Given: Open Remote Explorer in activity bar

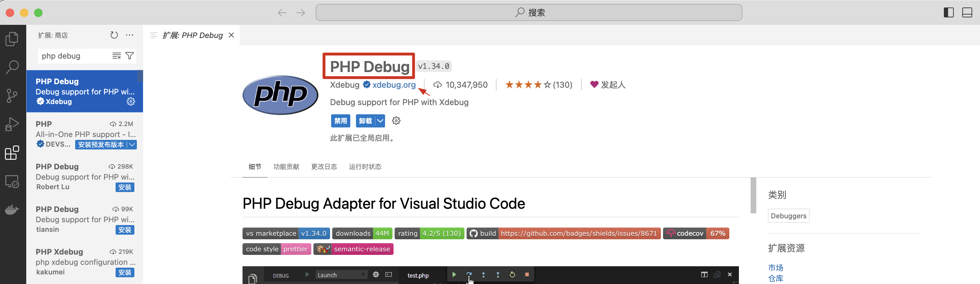Looking at the screenshot, I should coord(12,181).
